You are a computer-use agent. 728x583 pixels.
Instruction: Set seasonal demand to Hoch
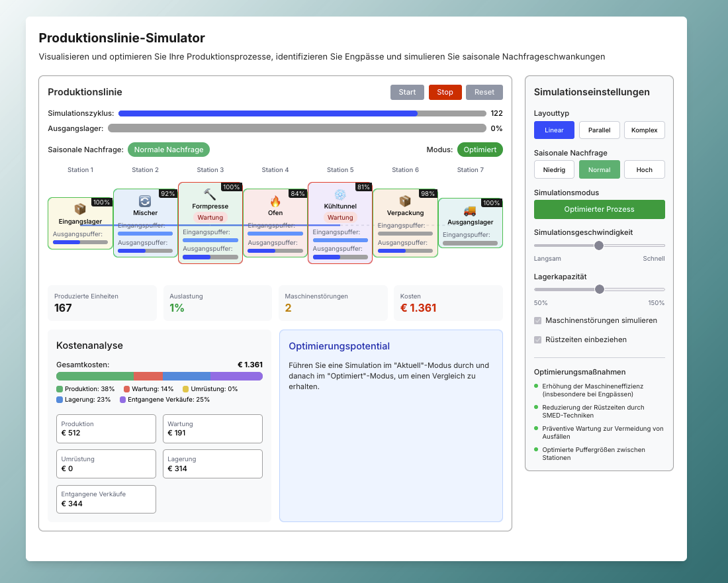[644, 169]
